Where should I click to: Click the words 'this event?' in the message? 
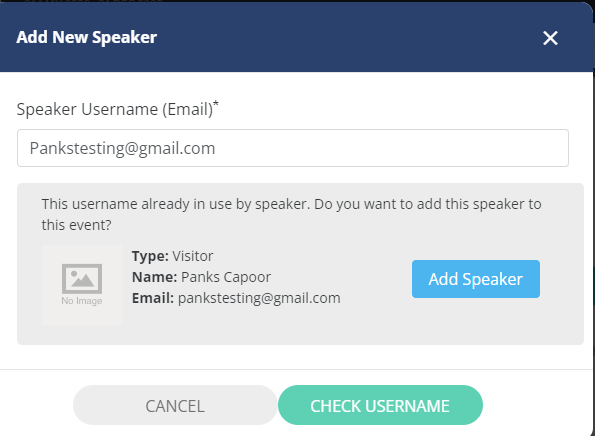(x=77, y=225)
